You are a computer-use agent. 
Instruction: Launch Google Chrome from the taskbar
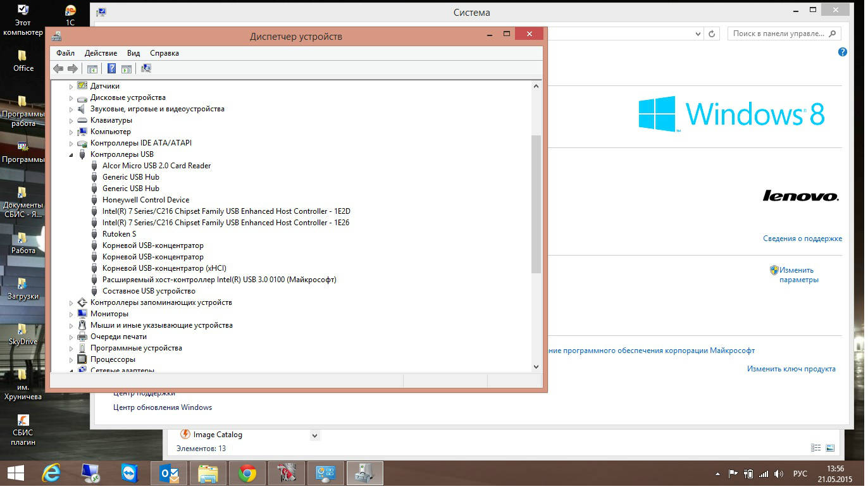(247, 473)
